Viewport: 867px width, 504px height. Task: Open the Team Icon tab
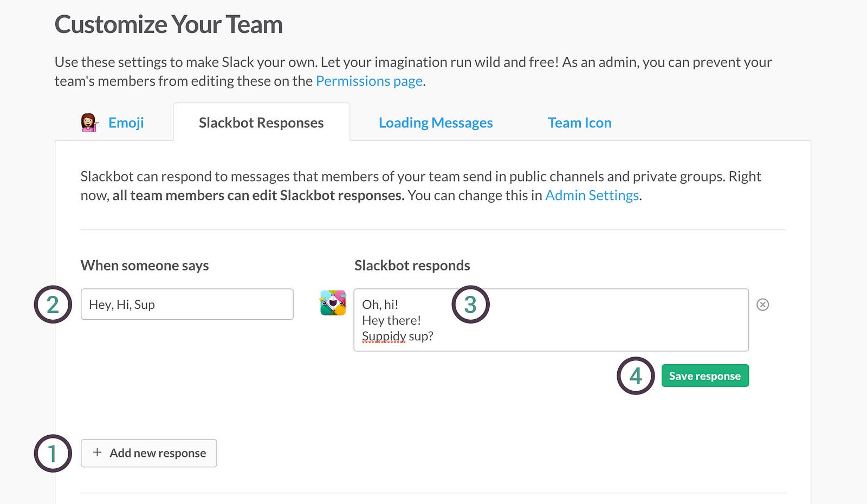(579, 123)
